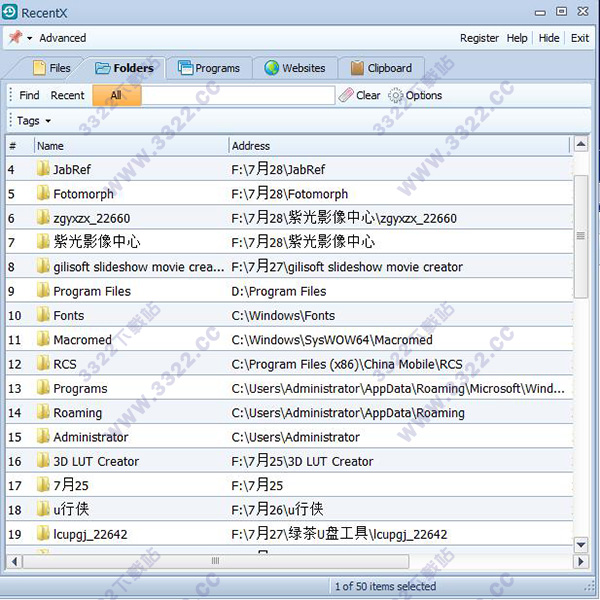Image resolution: width=600 pixels, height=600 pixels.
Task: Click the Administrator folder icon
Action: [x=43, y=436]
